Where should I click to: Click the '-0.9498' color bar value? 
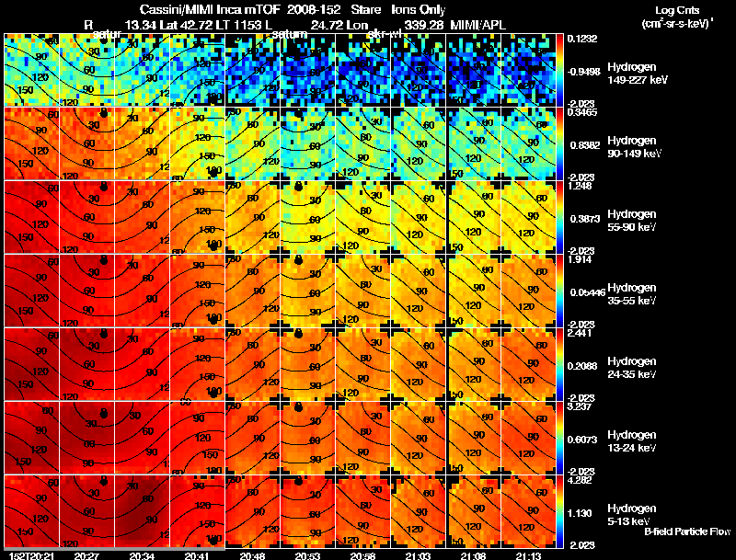pyautogui.click(x=583, y=72)
